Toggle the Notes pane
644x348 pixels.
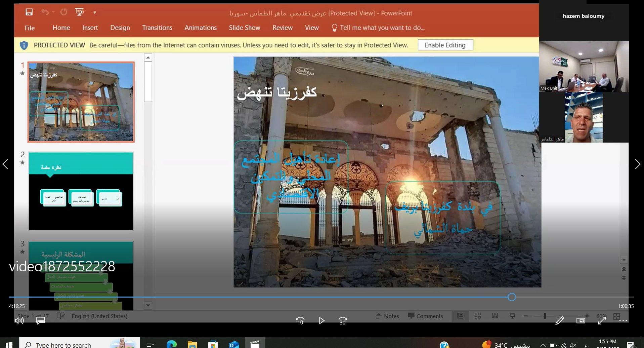tap(387, 316)
